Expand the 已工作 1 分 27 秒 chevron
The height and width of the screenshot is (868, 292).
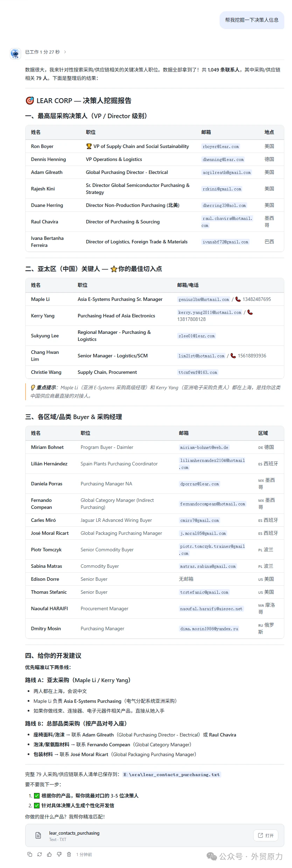65,52
